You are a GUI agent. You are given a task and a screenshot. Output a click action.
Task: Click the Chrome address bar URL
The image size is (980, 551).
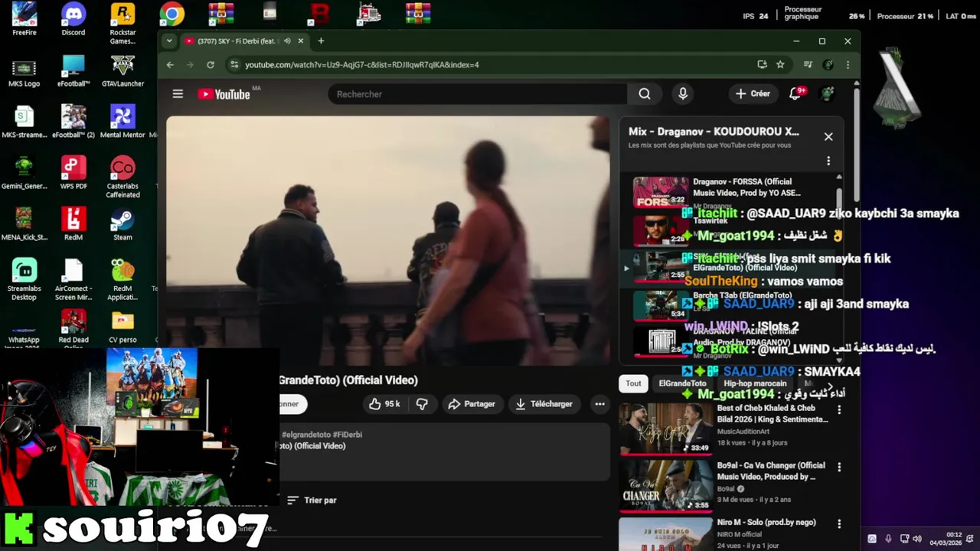pos(362,65)
